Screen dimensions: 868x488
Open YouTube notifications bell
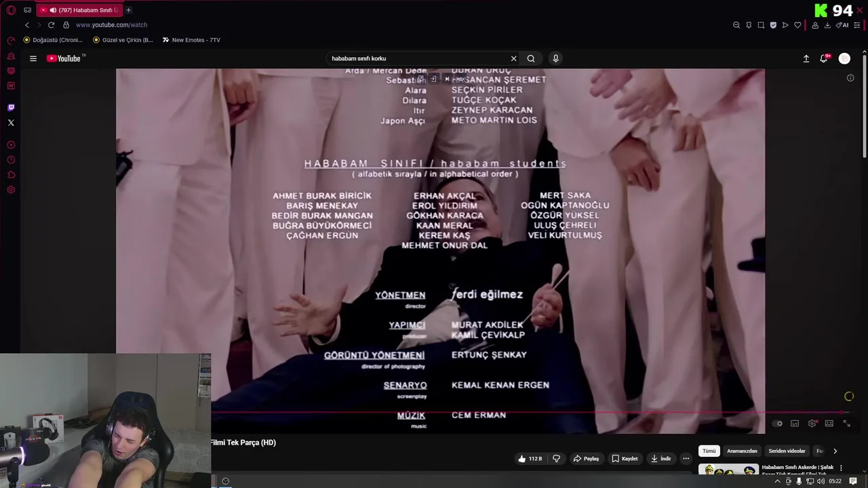click(824, 58)
